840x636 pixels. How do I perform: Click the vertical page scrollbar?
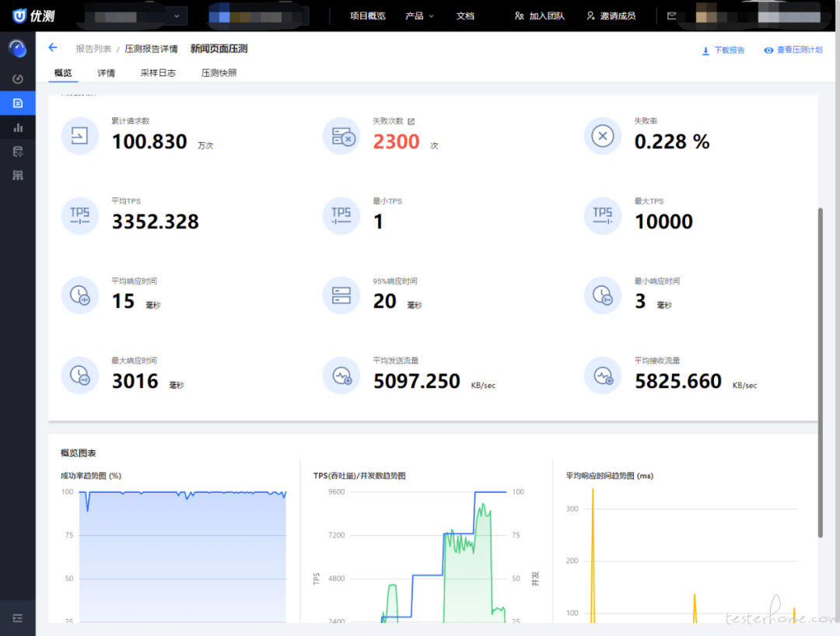[821, 372]
